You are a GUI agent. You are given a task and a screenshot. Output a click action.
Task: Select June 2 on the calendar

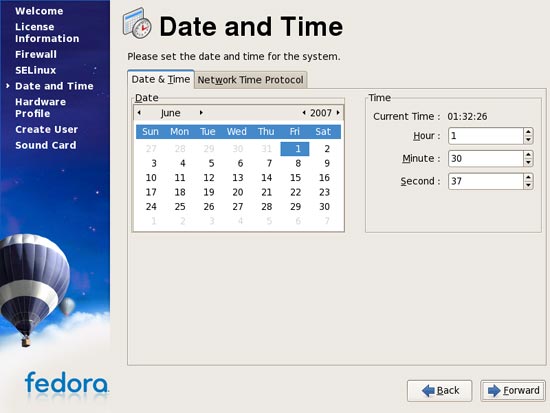pos(327,149)
